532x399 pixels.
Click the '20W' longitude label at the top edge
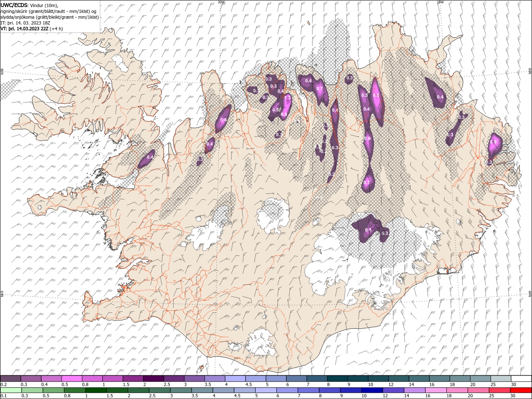pyautogui.click(x=221, y=2)
